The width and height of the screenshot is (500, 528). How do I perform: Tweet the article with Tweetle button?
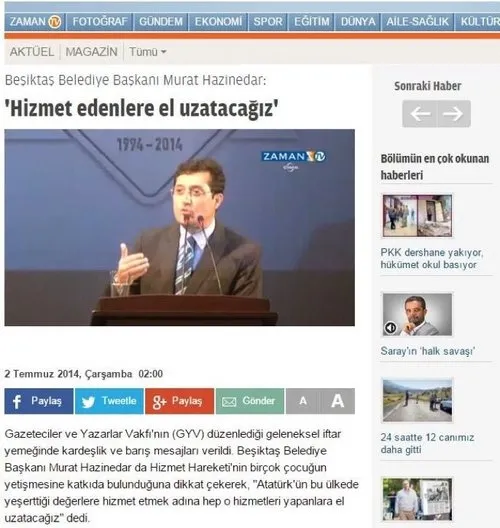(109, 401)
